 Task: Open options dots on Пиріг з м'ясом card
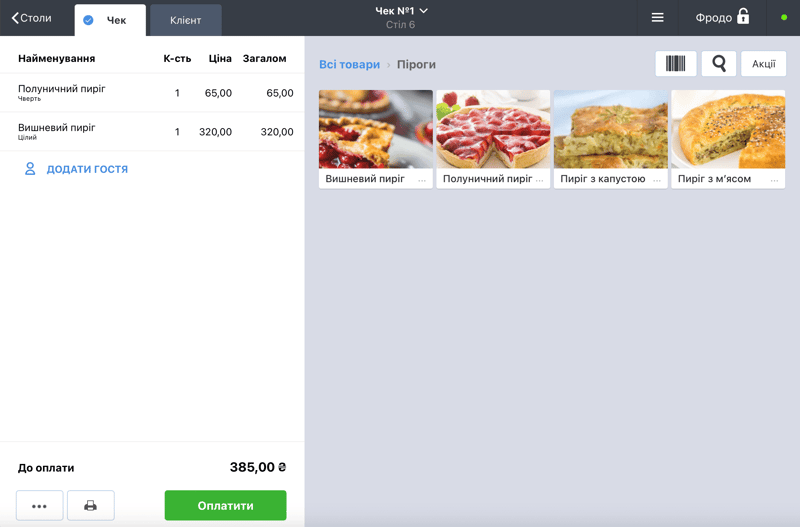click(774, 180)
